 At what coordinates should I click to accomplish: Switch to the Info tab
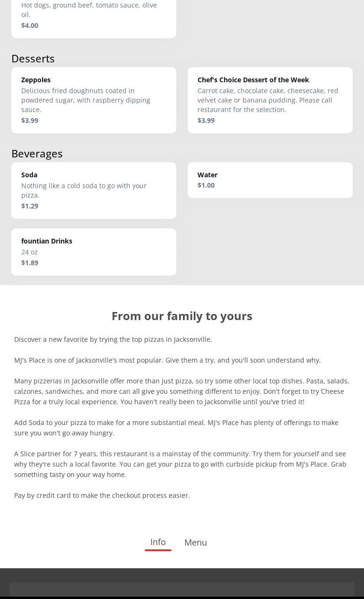(x=158, y=542)
